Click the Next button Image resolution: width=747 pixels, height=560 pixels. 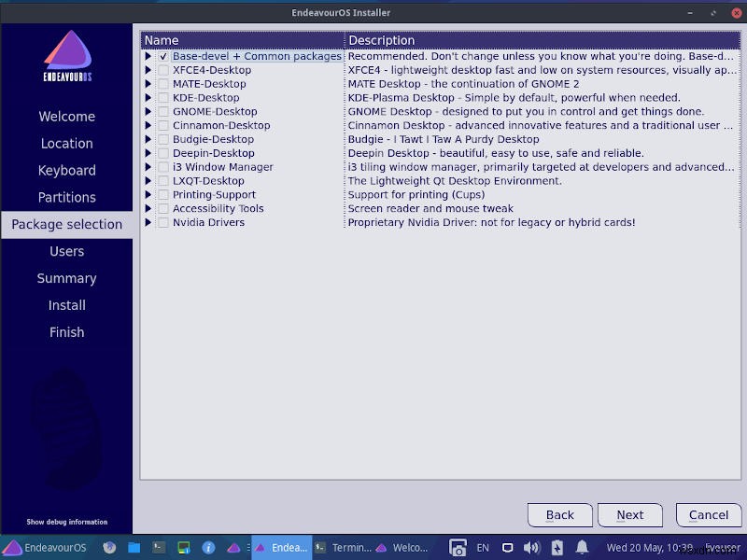tap(629, 514)
